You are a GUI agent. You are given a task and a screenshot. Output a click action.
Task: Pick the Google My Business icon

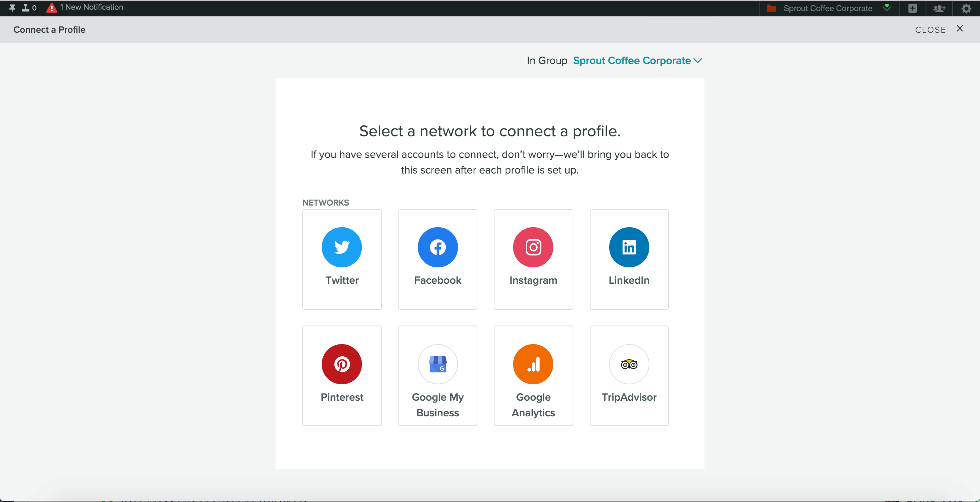(437, 364)
